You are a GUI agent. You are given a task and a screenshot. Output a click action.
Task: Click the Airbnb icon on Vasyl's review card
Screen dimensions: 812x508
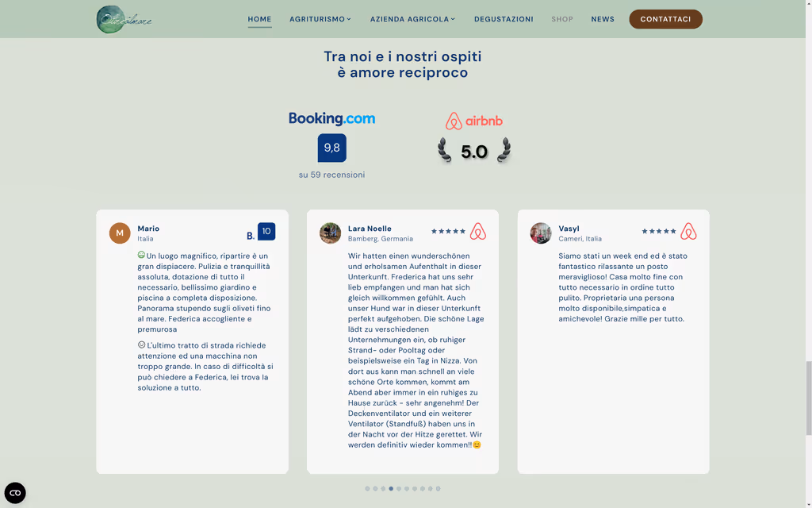click(689, 231)
